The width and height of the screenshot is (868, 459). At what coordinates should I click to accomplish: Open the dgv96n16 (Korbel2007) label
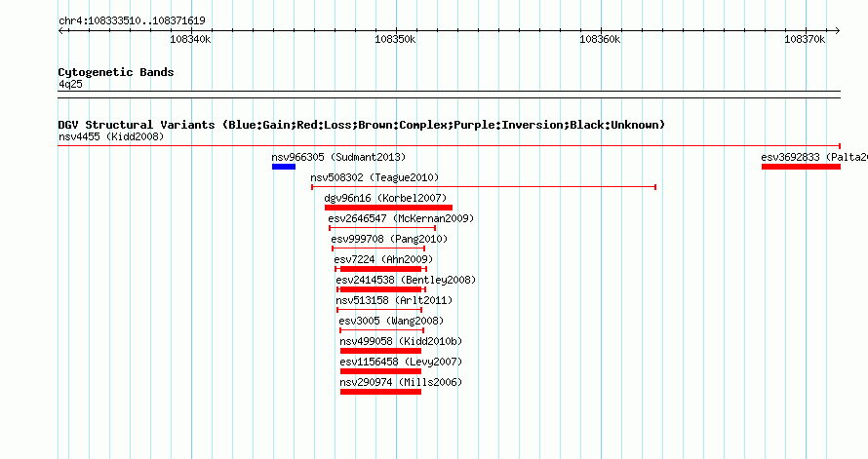click(385, 198)
